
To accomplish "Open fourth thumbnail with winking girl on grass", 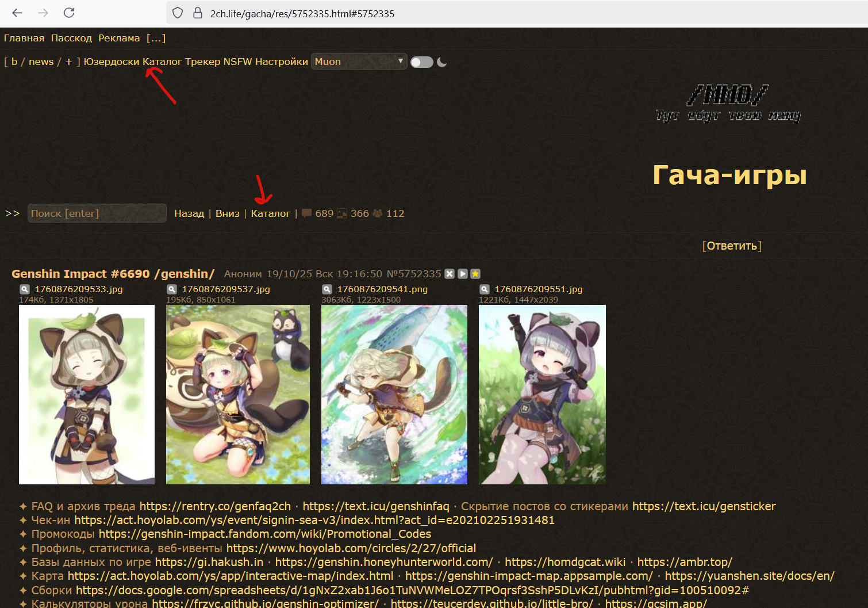I will point(542,395).
